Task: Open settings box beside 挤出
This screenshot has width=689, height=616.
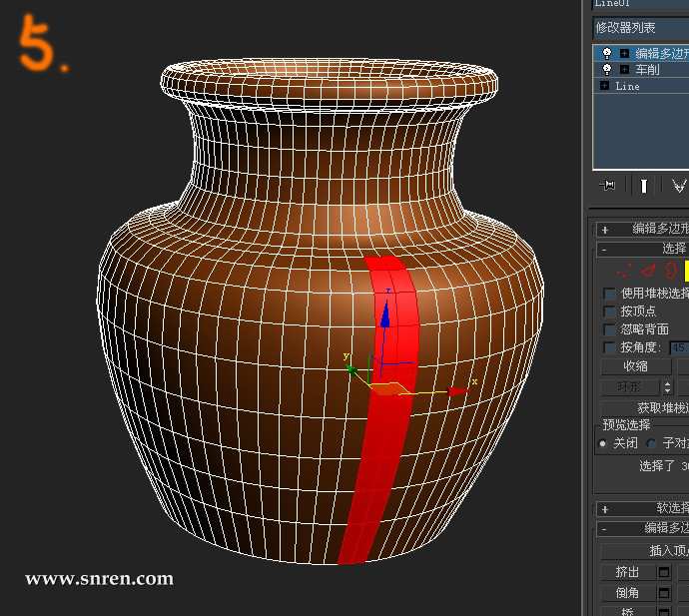Action: tap(664, 572)
